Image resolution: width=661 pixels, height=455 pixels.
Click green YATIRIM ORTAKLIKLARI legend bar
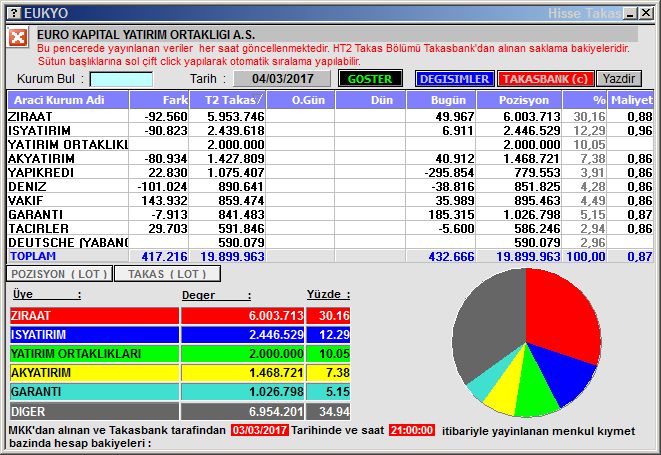point(94,354)
